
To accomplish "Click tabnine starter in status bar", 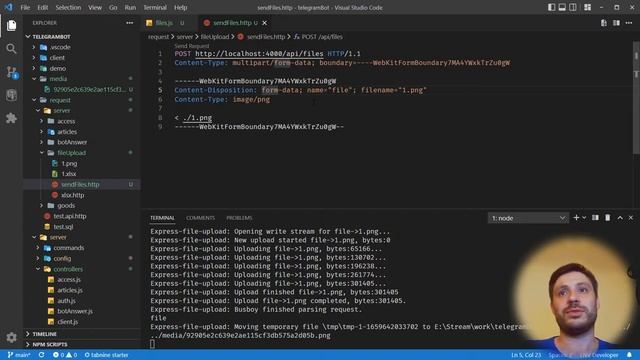I will (x=106, y=355).
